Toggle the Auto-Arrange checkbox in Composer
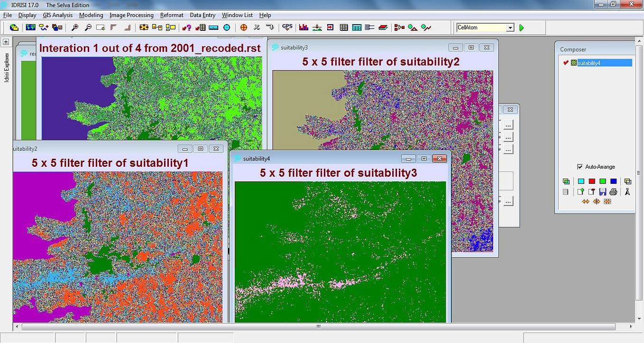This screenshot has height=343, width=644. pyautogui.click(x=580, y=167)
